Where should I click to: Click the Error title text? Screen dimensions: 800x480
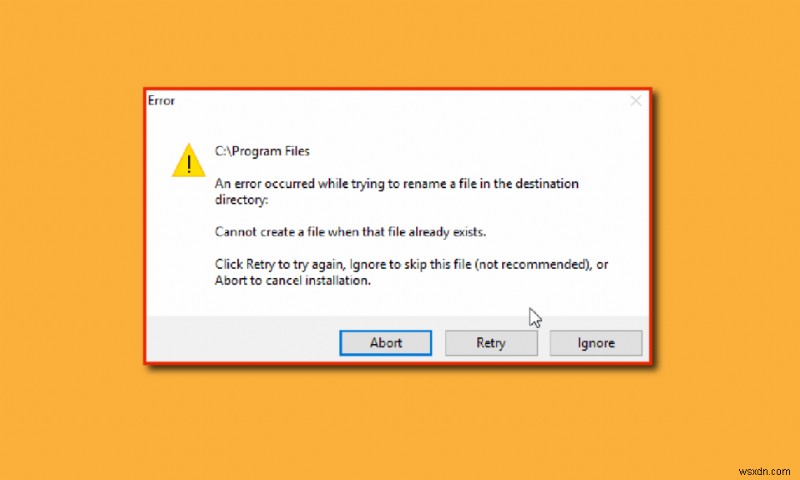coord(161,101)
